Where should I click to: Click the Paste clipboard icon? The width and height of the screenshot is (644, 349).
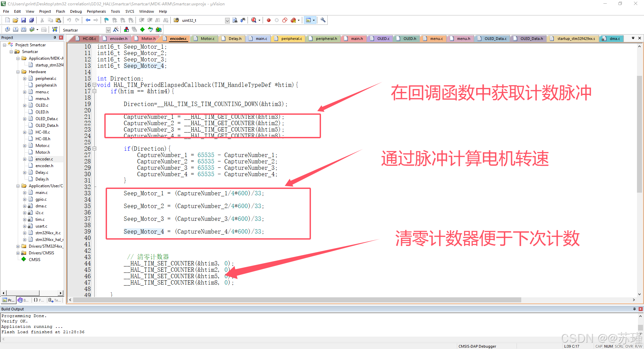pos(58,20)
